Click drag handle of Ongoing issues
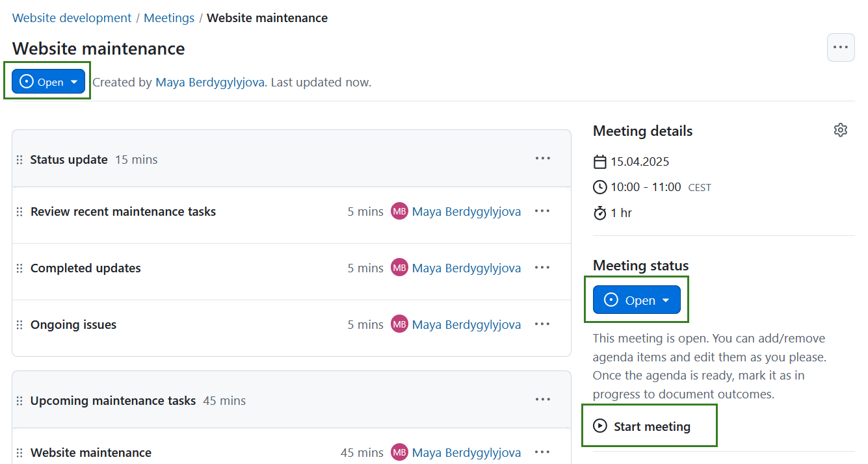The image size is (868, 464). point(20,325)
